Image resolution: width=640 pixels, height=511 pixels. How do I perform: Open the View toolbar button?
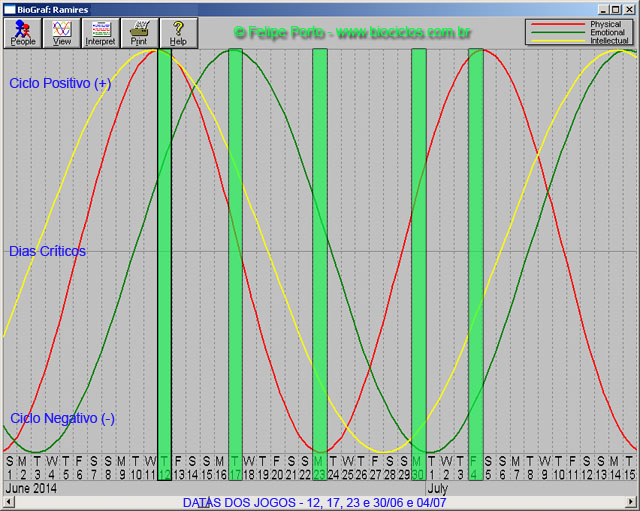point(62,33)
